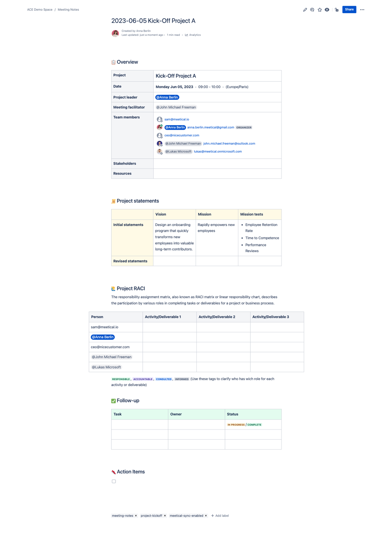Click the Share button

click(349, 10)
